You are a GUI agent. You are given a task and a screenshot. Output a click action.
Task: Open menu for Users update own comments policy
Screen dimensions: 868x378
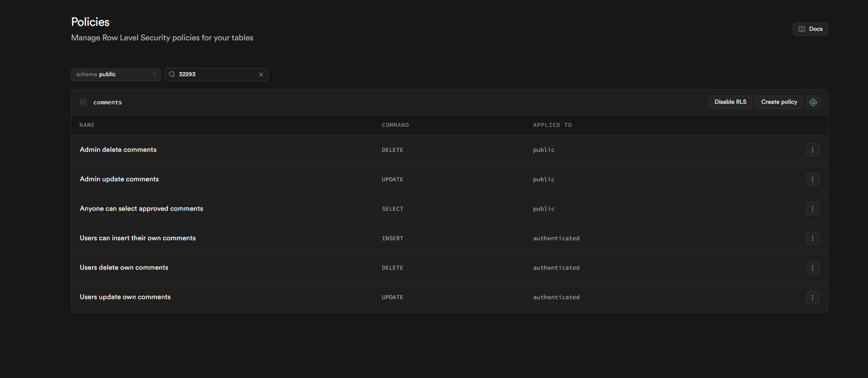tap(812, 297)
